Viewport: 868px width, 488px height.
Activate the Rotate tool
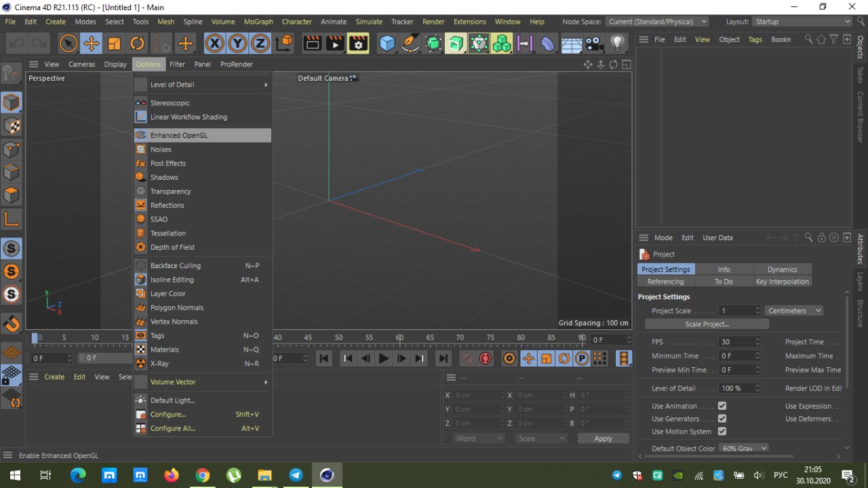(137, 44)
